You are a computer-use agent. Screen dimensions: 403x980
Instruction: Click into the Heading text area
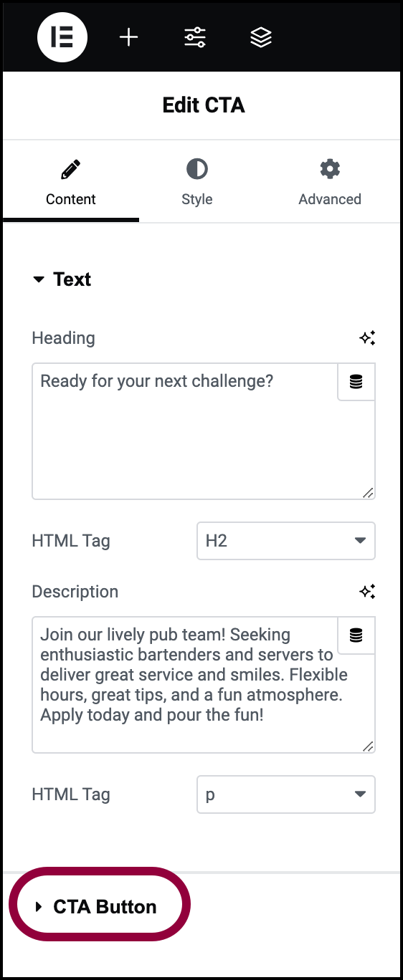pyautogui.click(x=185, y=431)
